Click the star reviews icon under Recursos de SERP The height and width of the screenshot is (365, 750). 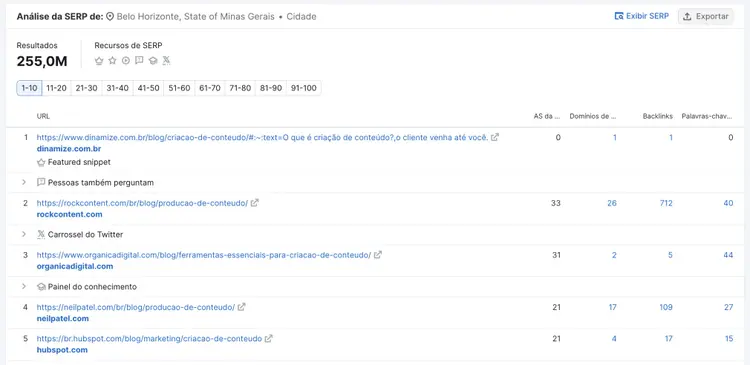(112, 61)
